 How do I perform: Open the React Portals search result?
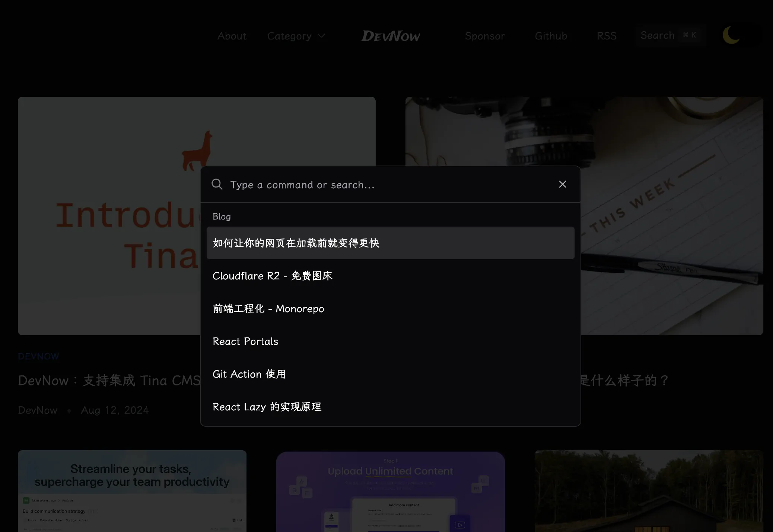[x=245, y=341]
